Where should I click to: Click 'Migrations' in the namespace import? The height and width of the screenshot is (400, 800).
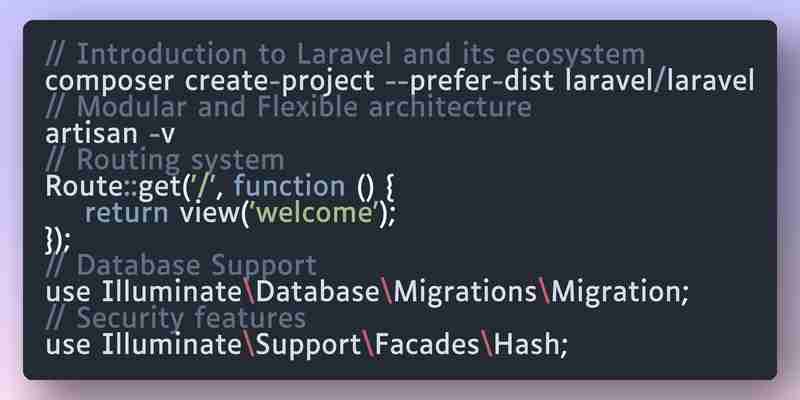pos(466,292)
